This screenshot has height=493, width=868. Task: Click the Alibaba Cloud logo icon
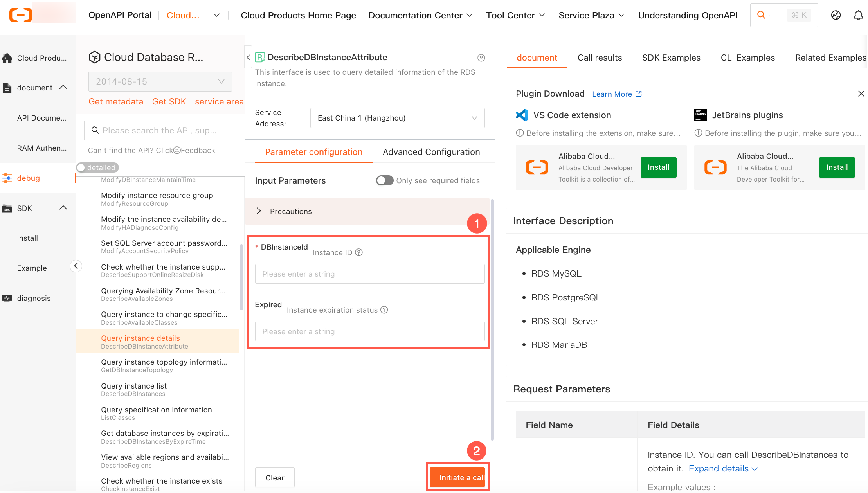point(21,15)
